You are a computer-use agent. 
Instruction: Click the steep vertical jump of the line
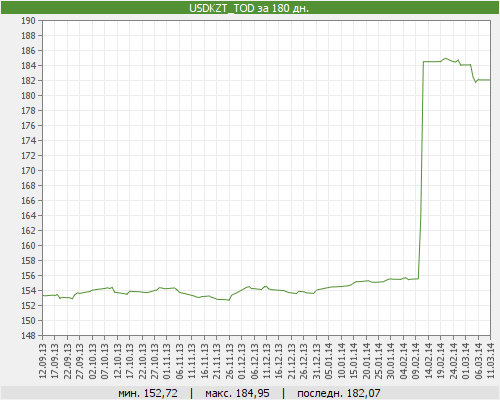click(x=421, y=170)
